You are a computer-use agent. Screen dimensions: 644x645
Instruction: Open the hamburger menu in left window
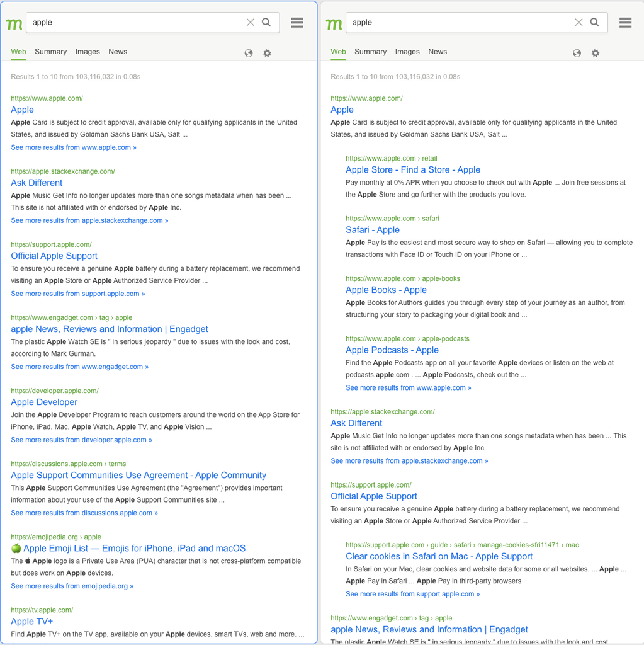click(x=297, y=23)
